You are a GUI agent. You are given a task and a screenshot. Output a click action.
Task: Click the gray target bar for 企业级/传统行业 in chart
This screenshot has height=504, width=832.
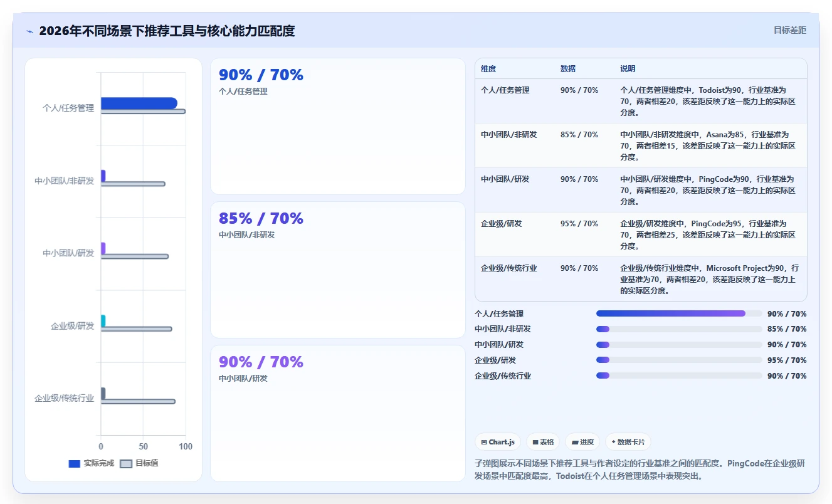[138, 401]
